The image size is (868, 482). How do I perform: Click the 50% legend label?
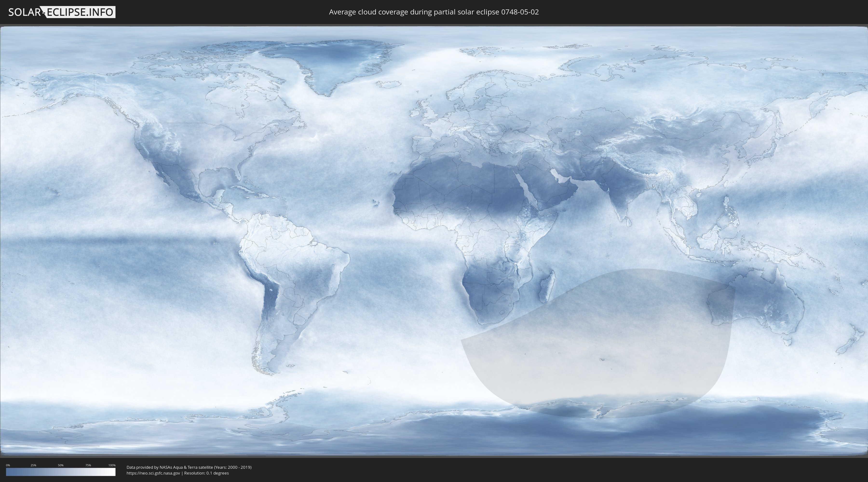[61, 465]
